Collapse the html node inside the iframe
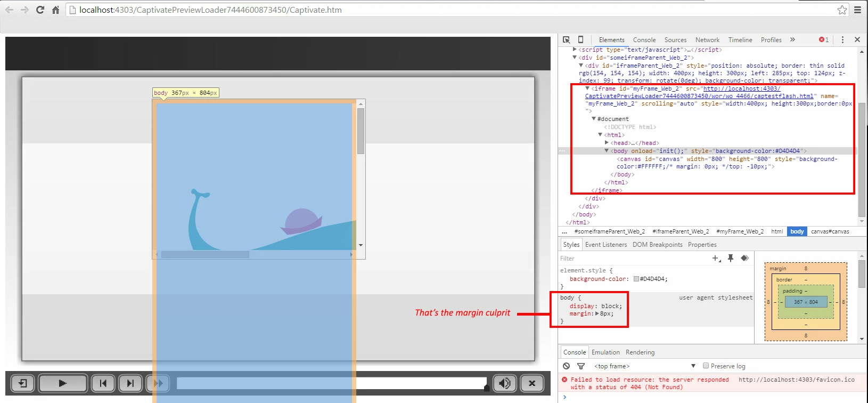This screenshot has width=868, height=403. 600,135
